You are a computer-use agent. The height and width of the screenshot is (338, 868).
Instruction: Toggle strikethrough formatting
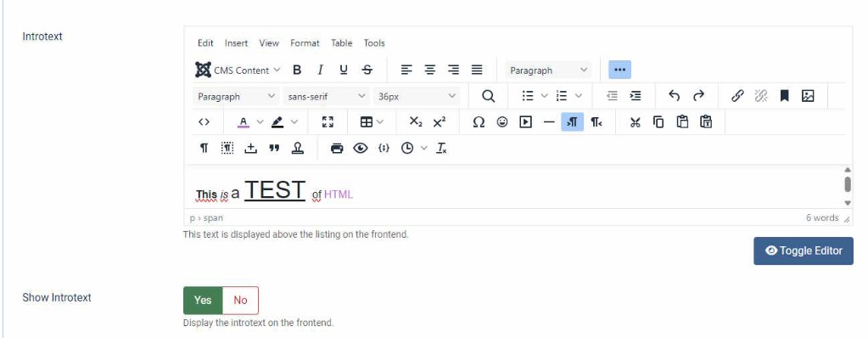pos(367,70)
